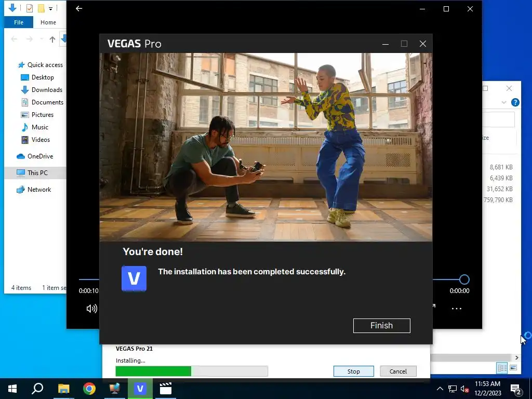
Task: Click the horizontal scrollbar right arrow
Action: point(516,357)
